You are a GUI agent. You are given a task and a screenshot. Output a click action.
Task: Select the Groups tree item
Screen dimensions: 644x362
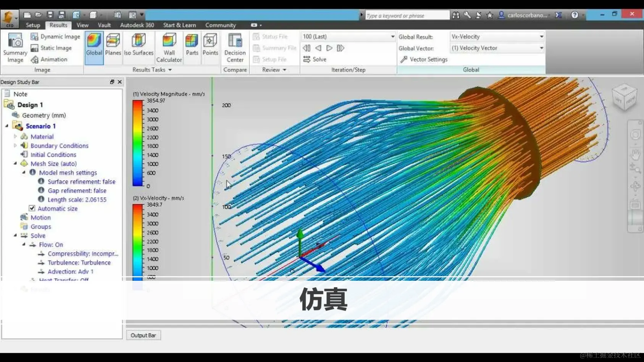click(x=41, y=227)
